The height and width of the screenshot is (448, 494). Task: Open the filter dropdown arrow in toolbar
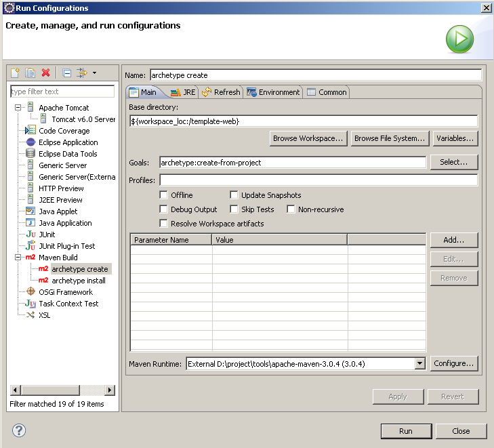[x=94, y=73]
